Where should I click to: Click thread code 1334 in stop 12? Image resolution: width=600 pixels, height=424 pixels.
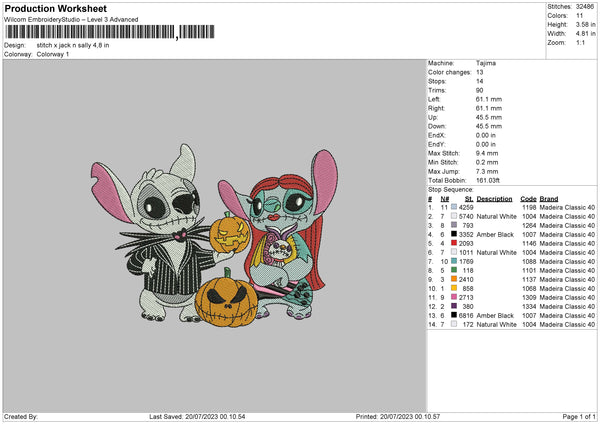pyautogui.click(x=529, y=307)
